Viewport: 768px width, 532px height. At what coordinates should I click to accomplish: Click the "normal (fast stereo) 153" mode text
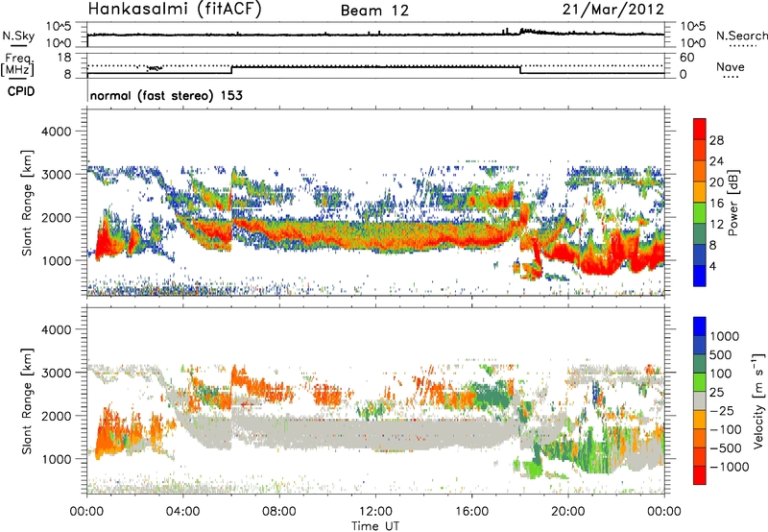[166, 95]
